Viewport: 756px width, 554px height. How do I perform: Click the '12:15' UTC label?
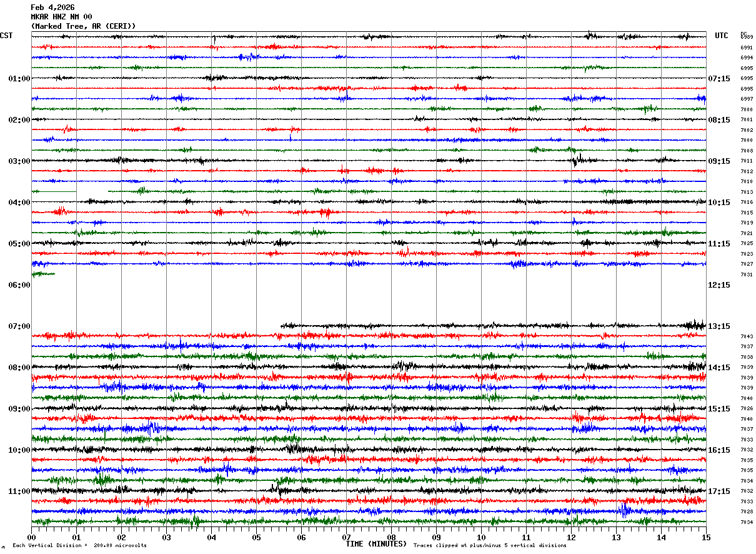(x=719, y=285)
